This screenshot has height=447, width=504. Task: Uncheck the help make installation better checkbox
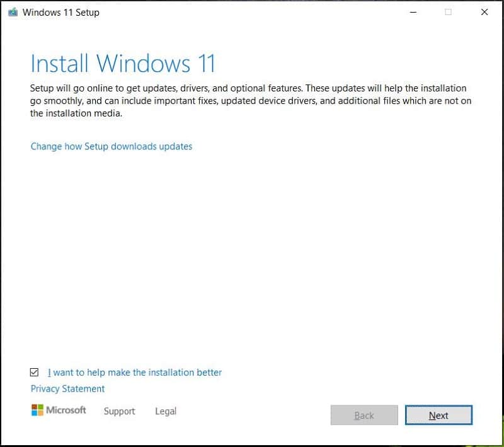click(34, 372)
